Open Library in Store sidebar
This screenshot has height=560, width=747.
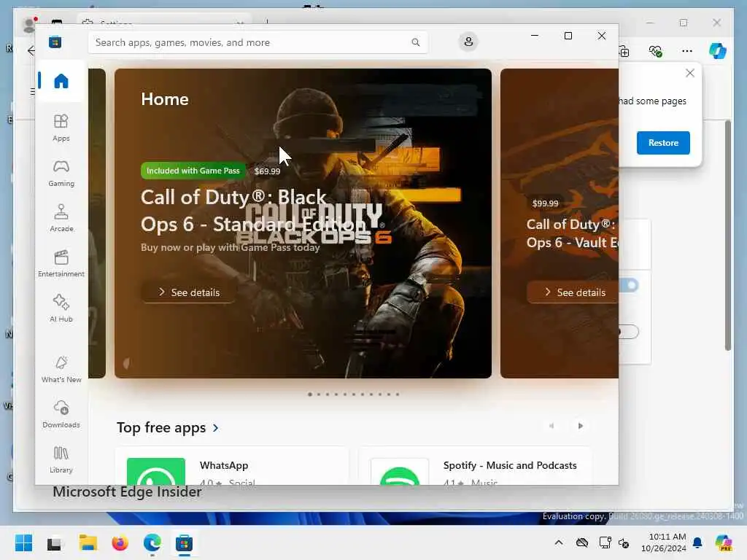tap(61, 460)
